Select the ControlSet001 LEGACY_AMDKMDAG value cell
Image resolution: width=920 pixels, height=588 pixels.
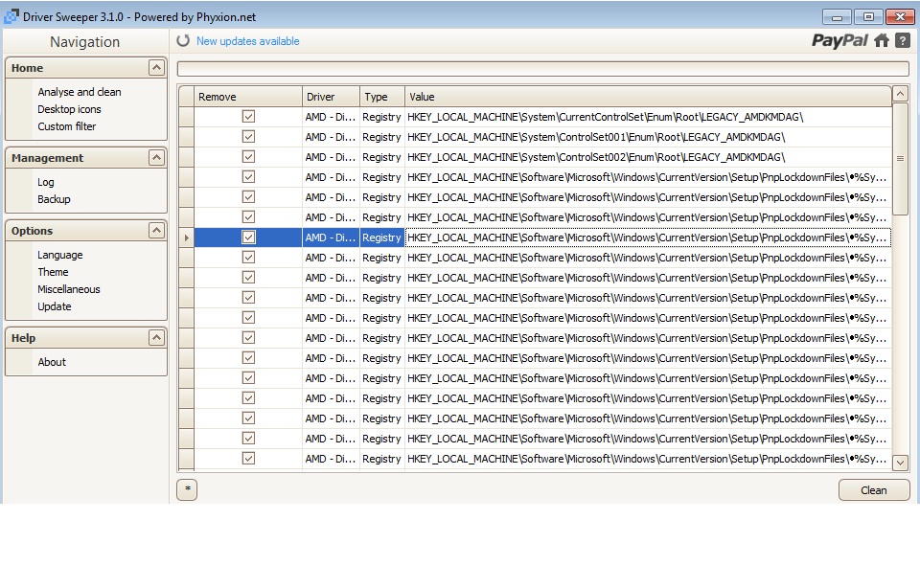click(648, 137)
